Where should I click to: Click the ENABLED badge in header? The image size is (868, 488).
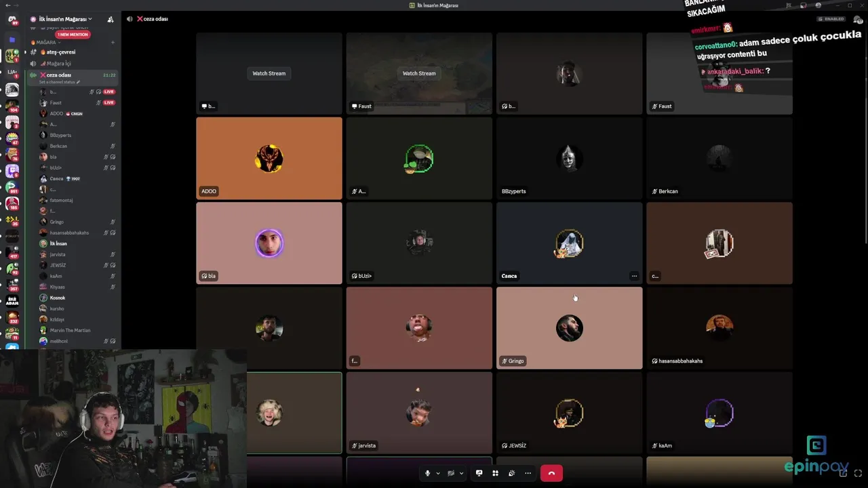tap(831, 19)
